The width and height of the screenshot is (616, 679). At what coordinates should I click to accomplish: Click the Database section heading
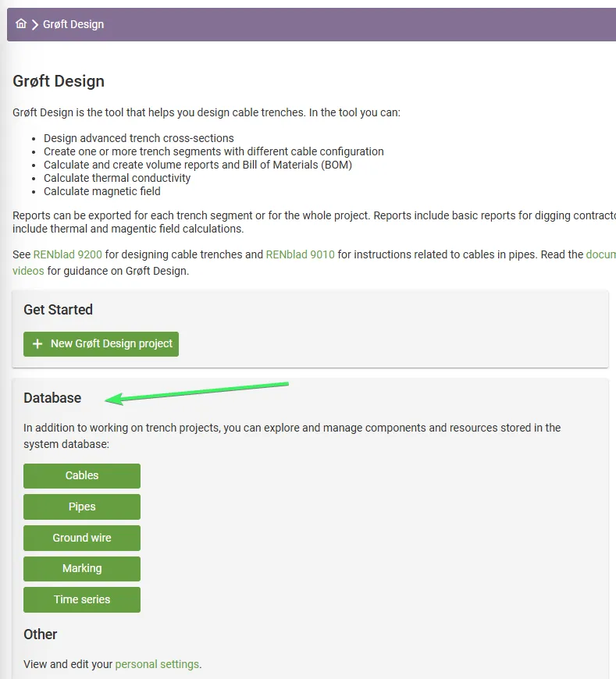52,398
